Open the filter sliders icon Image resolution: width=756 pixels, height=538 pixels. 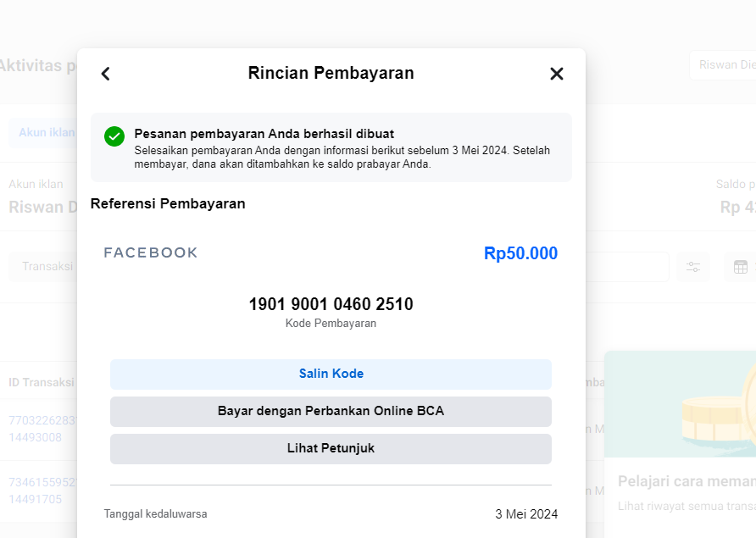tap(693, 267)
